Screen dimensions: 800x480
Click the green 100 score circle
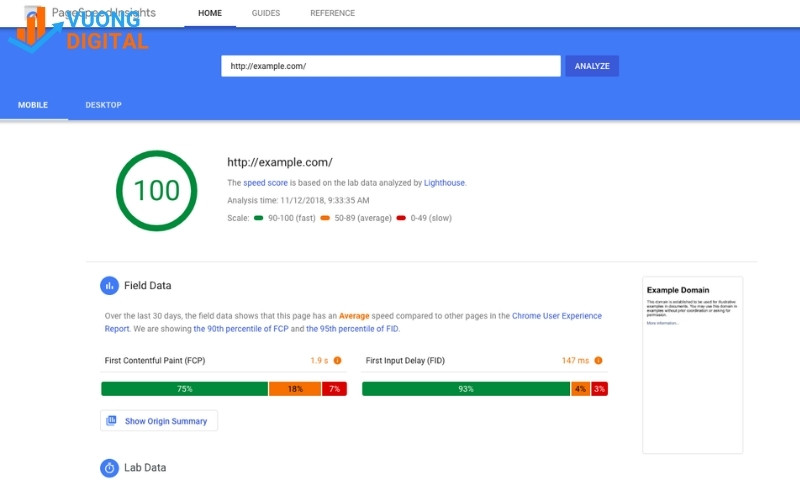(x=156, y=190)
